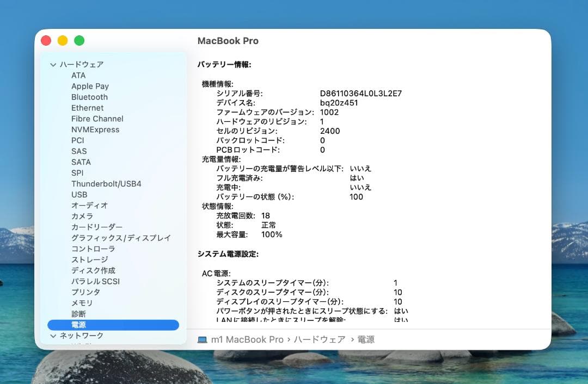Open the オーディオ section
Screen dimensions: 588x384
coord(87,205)
